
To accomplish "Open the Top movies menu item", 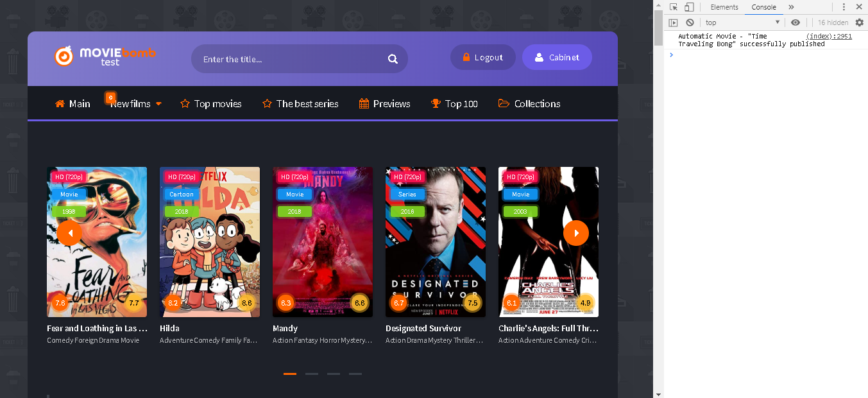I will [x=211, y=103].
